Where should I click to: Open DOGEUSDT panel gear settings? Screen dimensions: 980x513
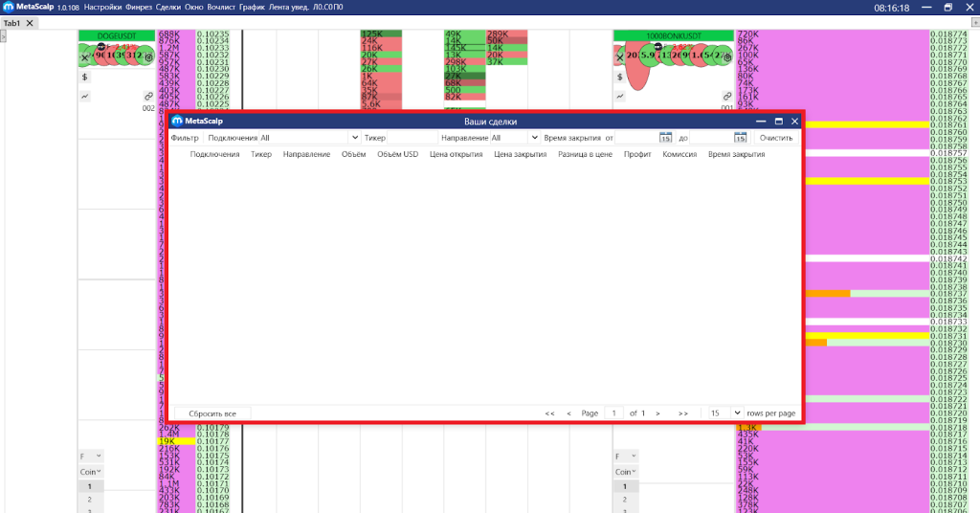tap(148, 57)
